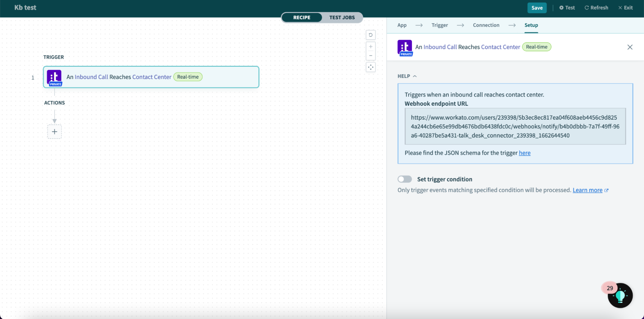Enable the Set trigger condition switch
Image resolution: width=644 pixels, height=319 pixels.
[x=405, y=179]
